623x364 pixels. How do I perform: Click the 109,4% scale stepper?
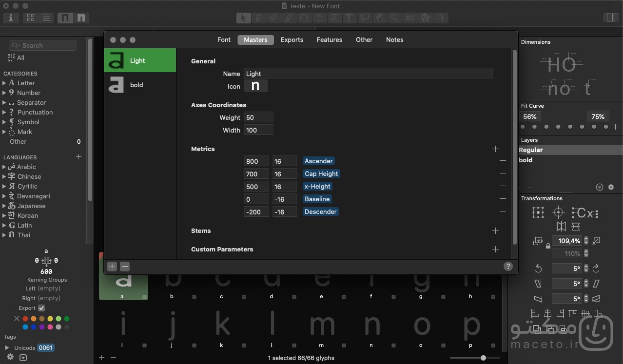586,241
